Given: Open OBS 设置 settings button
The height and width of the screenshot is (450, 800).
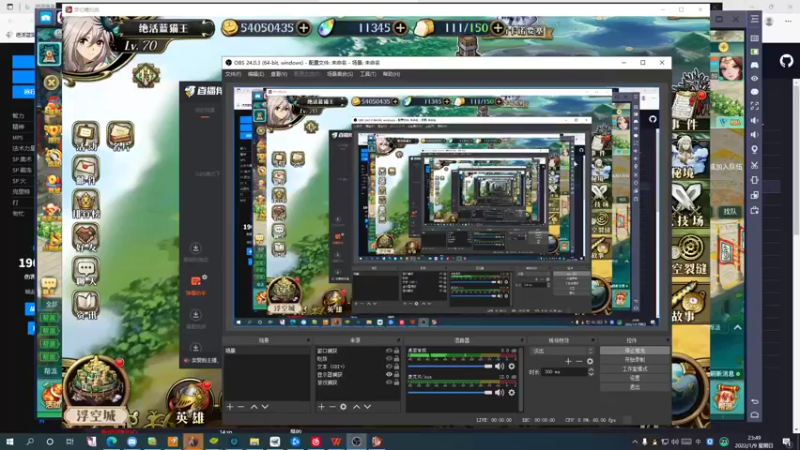Looking at the screenshot, I should click(635, 378).
